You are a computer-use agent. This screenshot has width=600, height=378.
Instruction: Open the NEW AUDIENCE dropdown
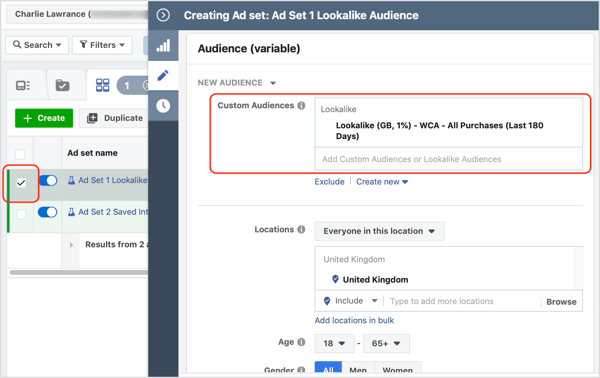pyautogui.click(x=237, y=83)
